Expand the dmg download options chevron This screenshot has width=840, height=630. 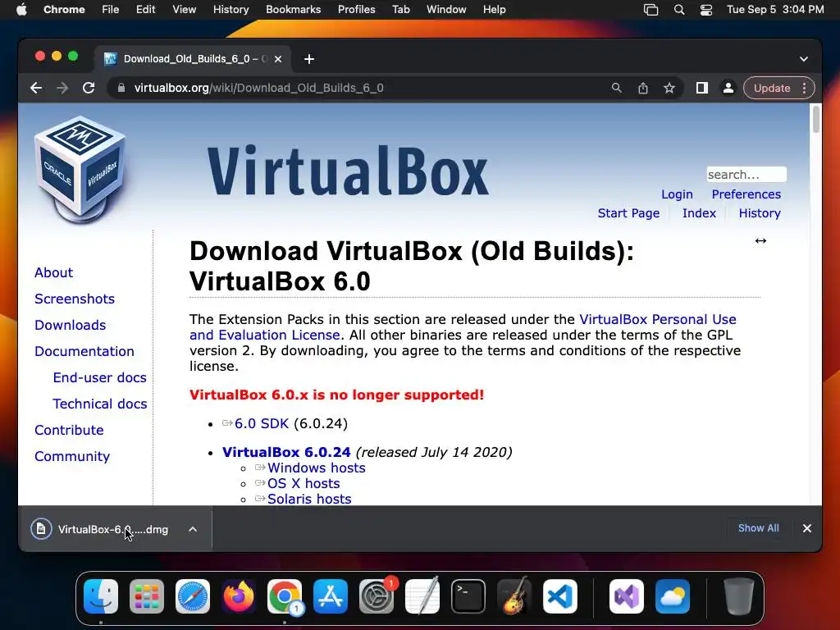tap(193, 529)
